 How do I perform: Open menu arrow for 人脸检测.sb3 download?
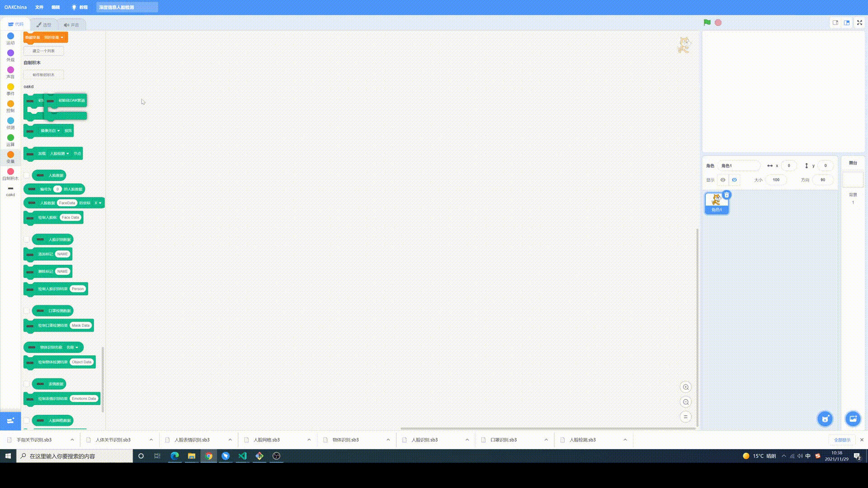point(625,440)
